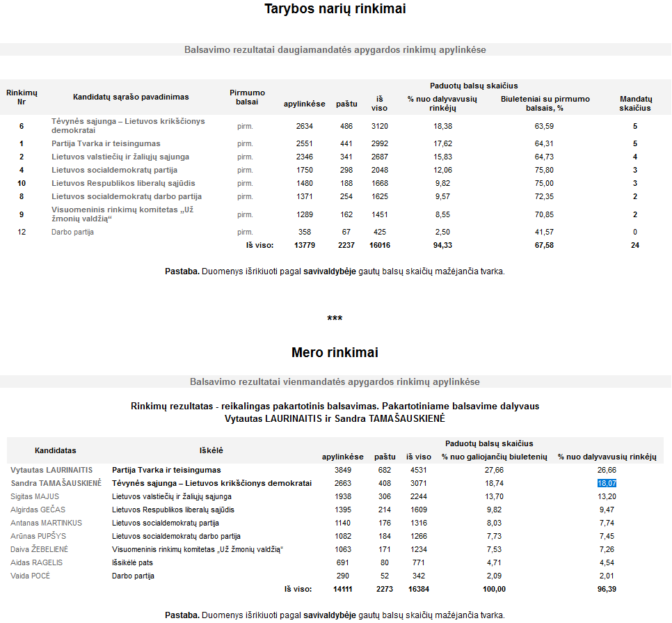Click 'pirm.' link for Partija Tvarka ir teisingumas

tap(245, 143)
